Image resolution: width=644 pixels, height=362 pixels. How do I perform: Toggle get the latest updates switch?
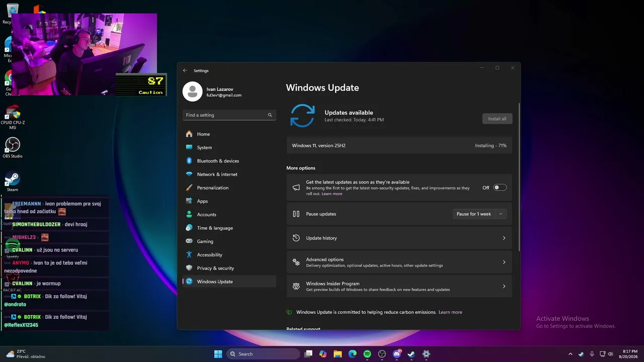[500, 188]
